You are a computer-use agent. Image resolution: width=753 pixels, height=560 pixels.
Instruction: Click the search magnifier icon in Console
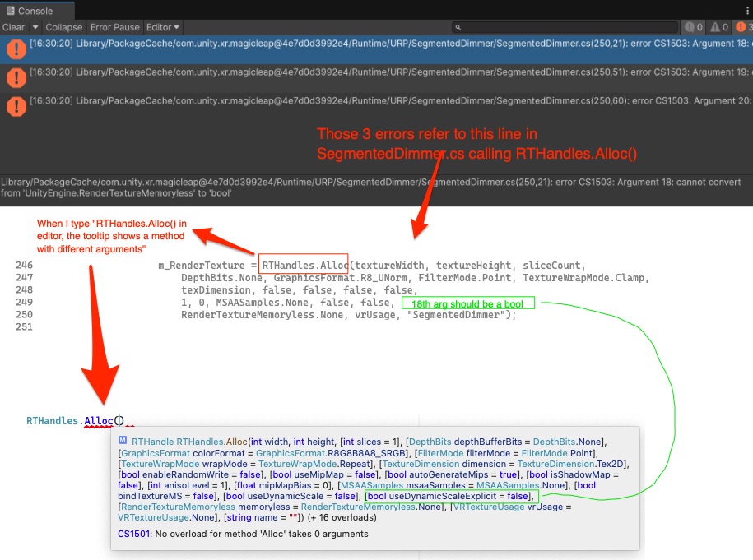(x=458, y=27)
